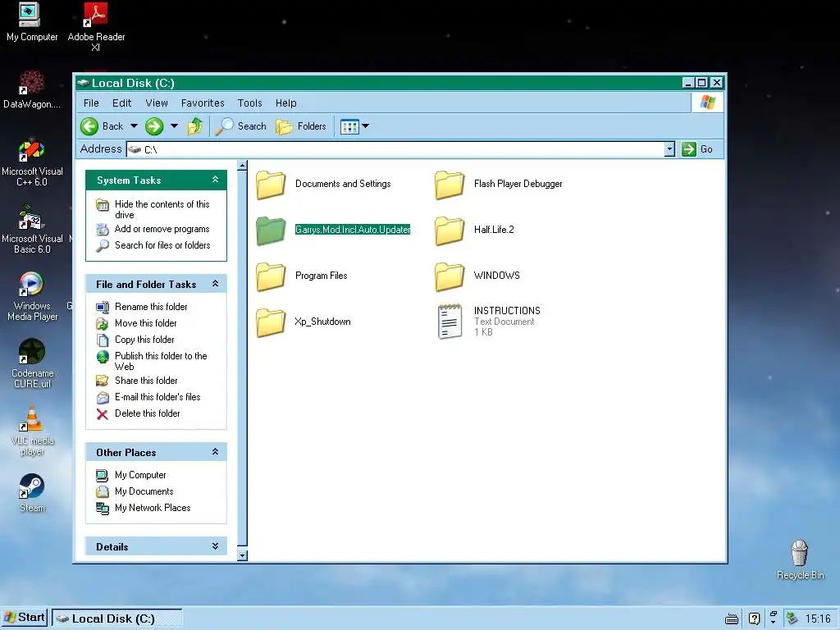Collapse the System Tasks panel
This screenshot has width=840, height=630.
pos(215,180)
